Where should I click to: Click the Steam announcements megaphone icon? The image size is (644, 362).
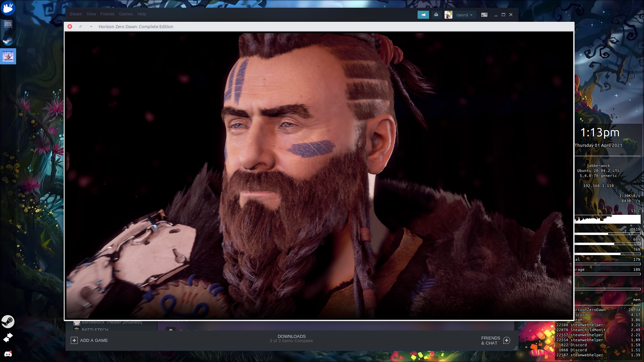423,15
